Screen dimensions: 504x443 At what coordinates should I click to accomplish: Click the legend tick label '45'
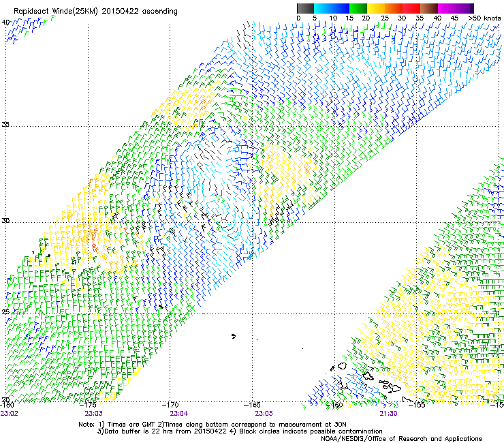pyautogui.click(x=454, y=18)
